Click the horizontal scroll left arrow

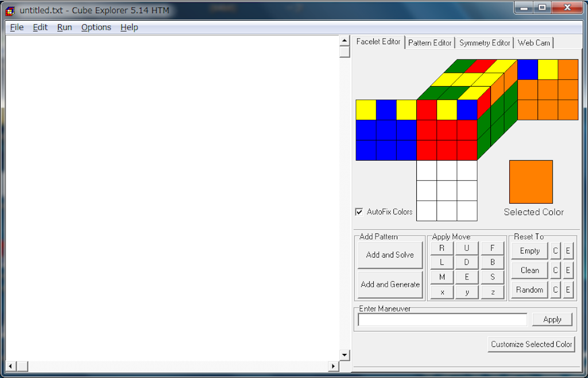(x=10, y=367)
